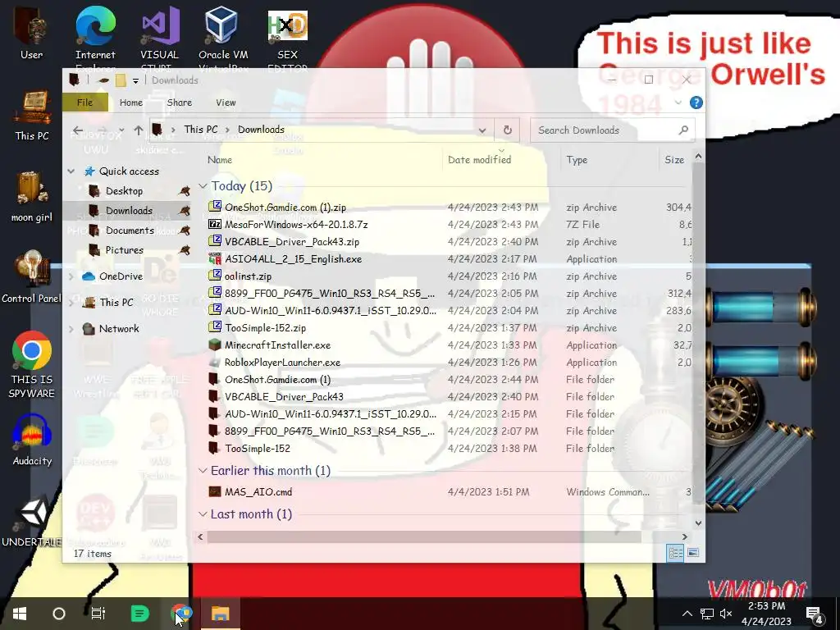Image resolution: width=840 pixels, height=630 pixels.
Task: Open the View ribbon tab
Action: (x=226, y=103)
